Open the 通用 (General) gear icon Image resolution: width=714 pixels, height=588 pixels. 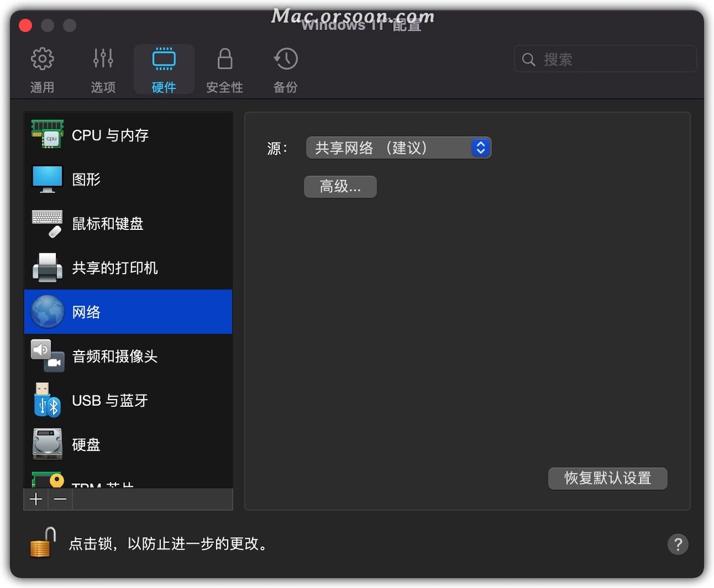[x=42, y=59]
